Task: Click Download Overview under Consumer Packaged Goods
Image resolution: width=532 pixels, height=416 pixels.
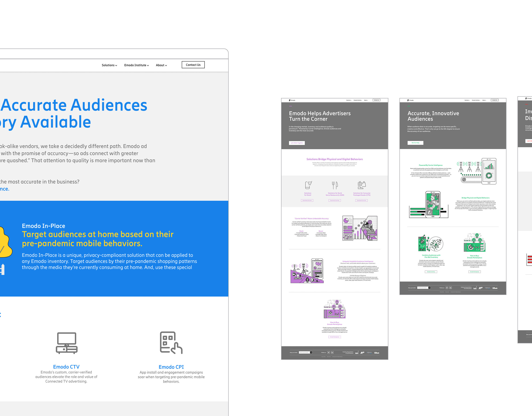Action: point(361,200)
